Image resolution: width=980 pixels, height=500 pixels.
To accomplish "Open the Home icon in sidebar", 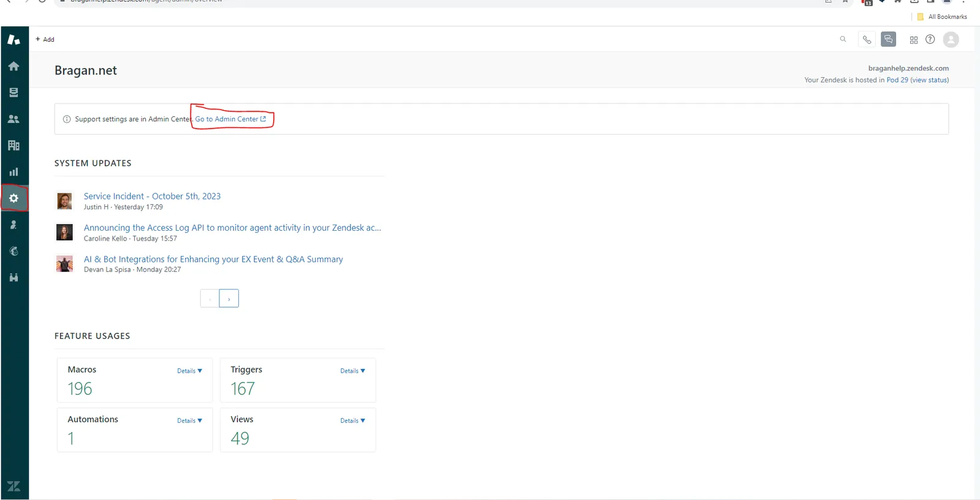I will point(13,66).
